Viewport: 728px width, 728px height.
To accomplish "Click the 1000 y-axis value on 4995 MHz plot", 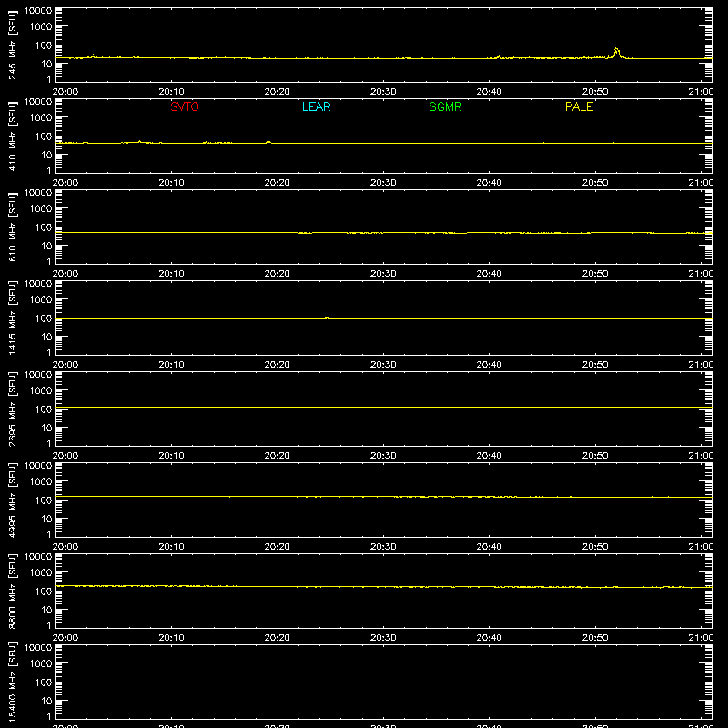I will tap(41, 481).
